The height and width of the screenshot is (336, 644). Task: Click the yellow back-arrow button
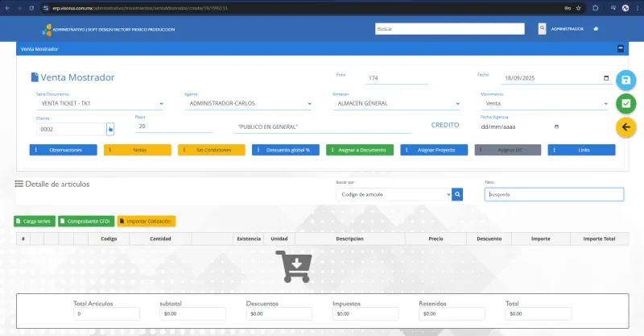tap(626, 127)
